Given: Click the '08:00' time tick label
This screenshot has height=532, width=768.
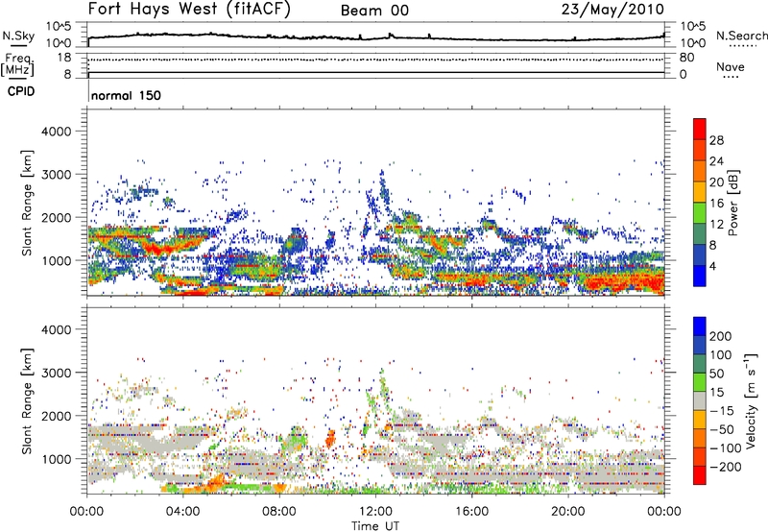Looking at the screenshot, I should pos(278,512).
